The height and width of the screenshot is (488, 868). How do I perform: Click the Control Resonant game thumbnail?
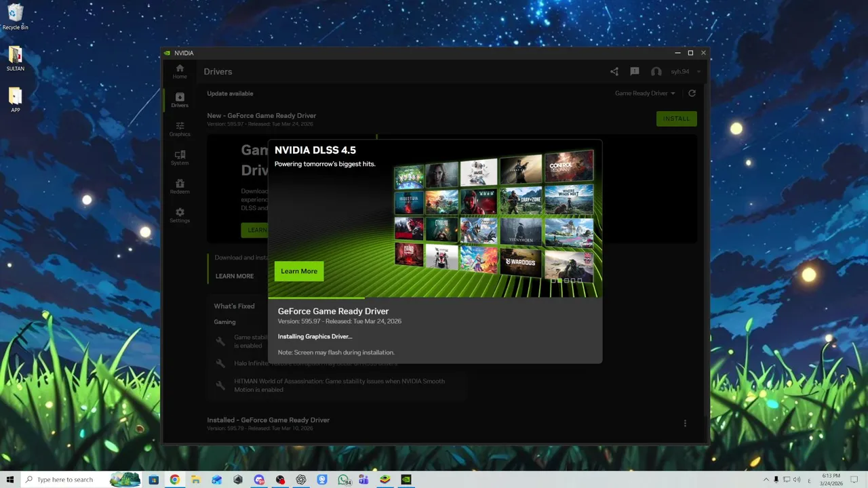[569, 167]
